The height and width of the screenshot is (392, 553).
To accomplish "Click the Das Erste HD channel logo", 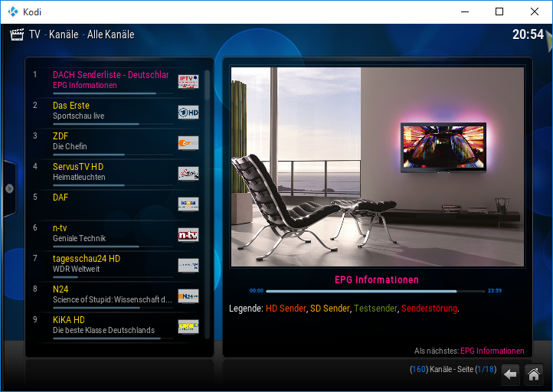I will tap(188, 113).
